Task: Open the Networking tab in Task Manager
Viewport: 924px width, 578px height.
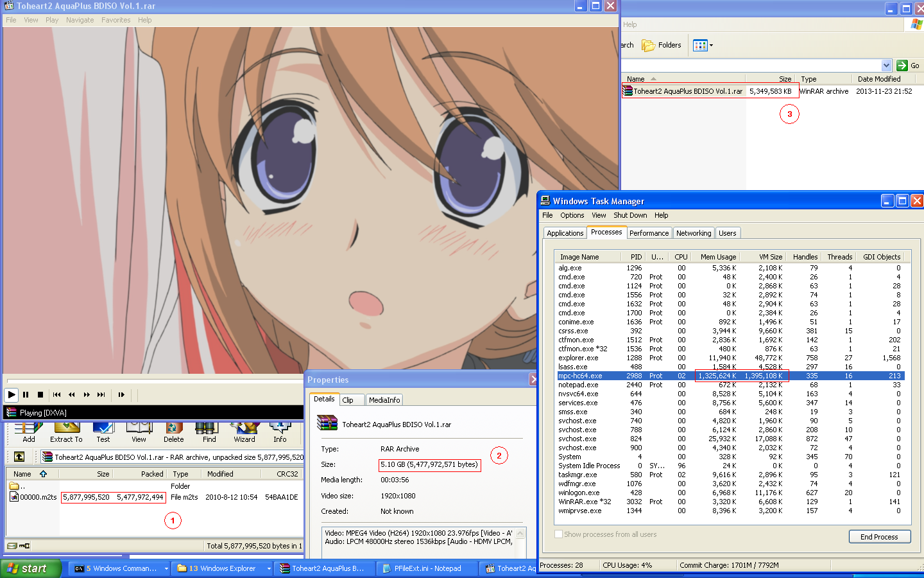Action: [x=694, y=233]
